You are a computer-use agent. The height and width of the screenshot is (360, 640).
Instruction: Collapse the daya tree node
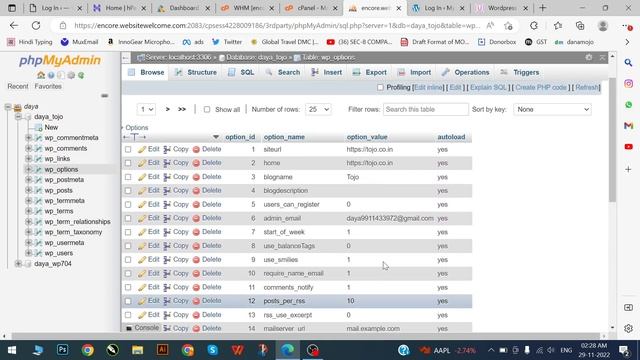pyautogui.click(x=8, y=107)
